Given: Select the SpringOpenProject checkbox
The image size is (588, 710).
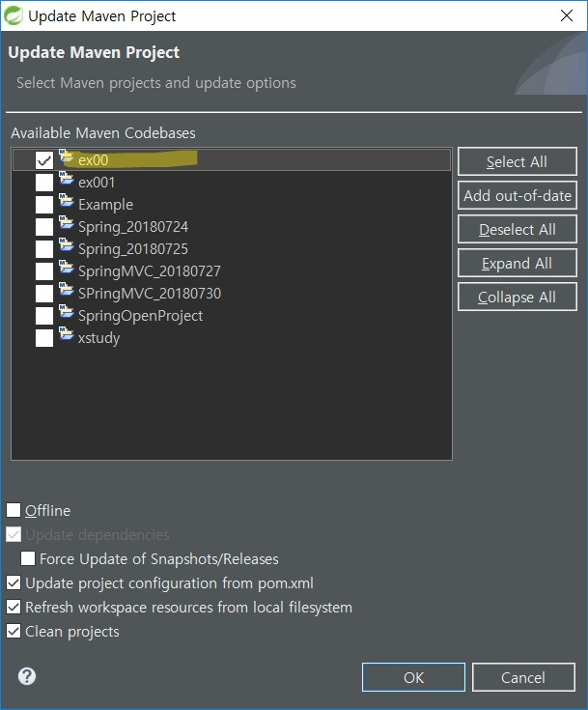Looking at the screenshot, I should coord(44,316).
